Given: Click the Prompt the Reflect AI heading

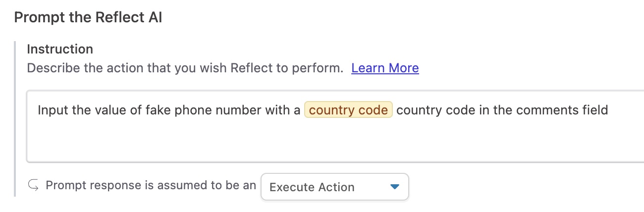Looking at the screenshot, I should tap(88, 18).
